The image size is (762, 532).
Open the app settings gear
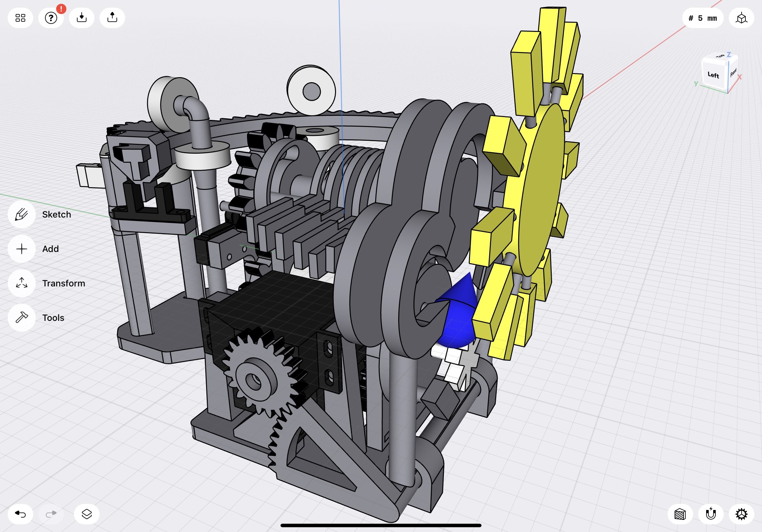[x=741, y=514]
